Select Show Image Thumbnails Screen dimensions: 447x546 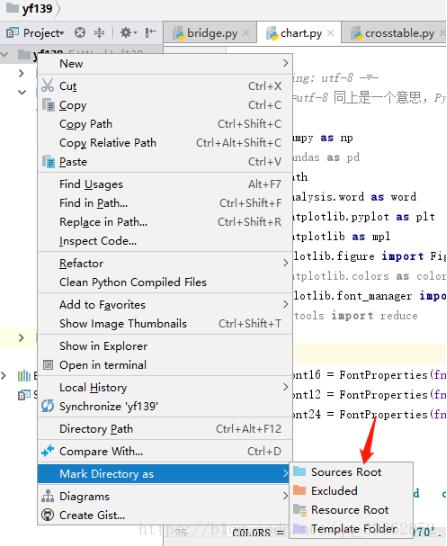click(165, 323)
